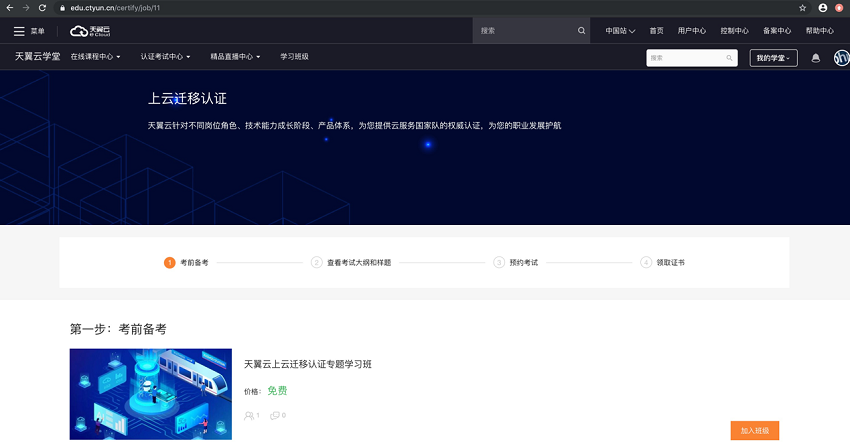This screenshot has width=850, height=444.
Task: Click the browser back arrow
Action: (9, 8)
